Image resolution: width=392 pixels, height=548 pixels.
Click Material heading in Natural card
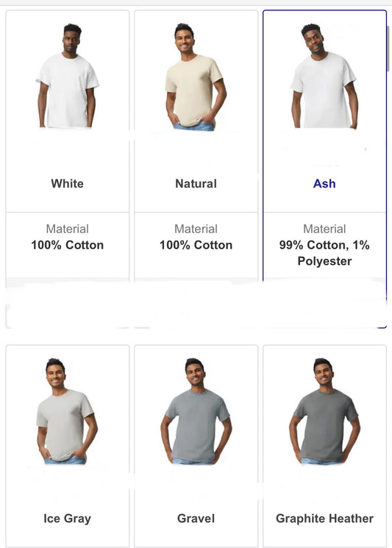coord(196,229)
